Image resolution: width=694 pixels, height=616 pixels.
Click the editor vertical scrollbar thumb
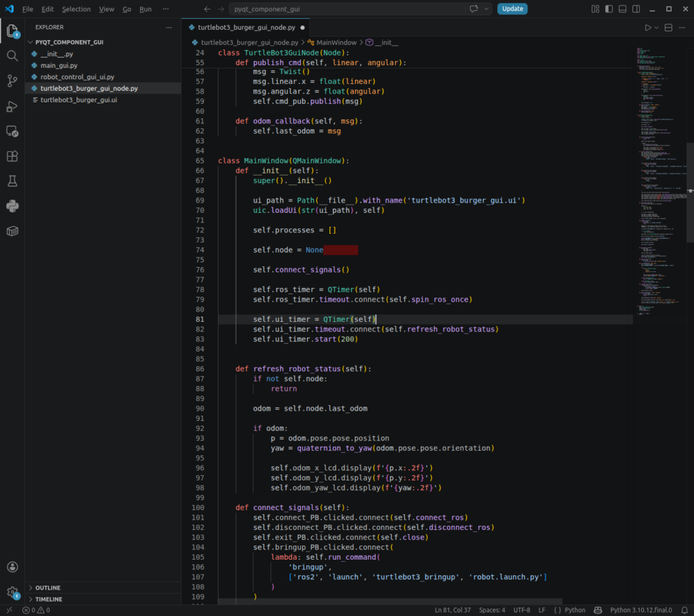(690, 192)
